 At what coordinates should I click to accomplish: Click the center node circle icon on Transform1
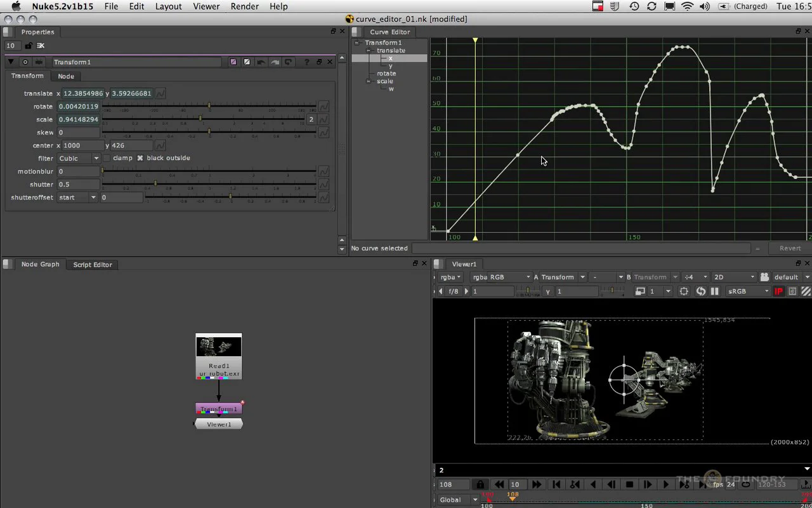(25, 62)
